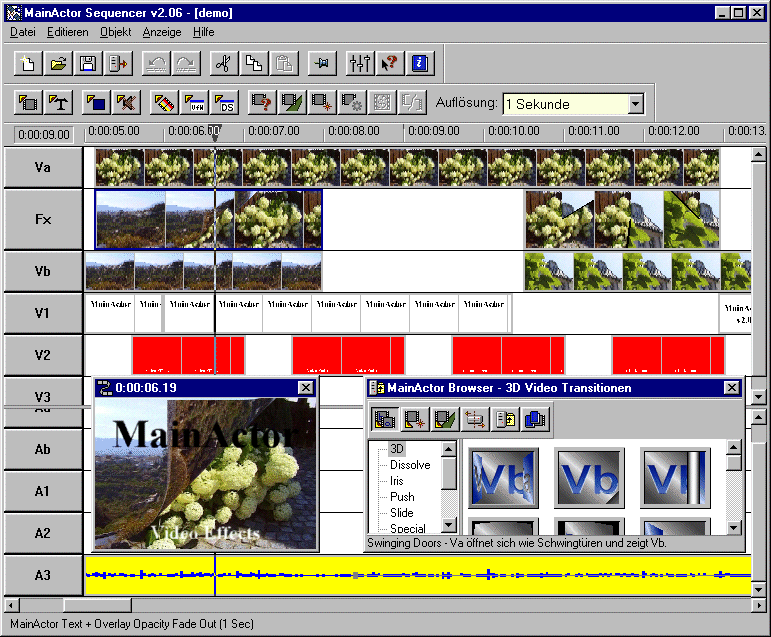Image resolution: width=771 pixels, height=637 pixels.
Task: Click the open folder icon
Action: click(x=58, y=64)
